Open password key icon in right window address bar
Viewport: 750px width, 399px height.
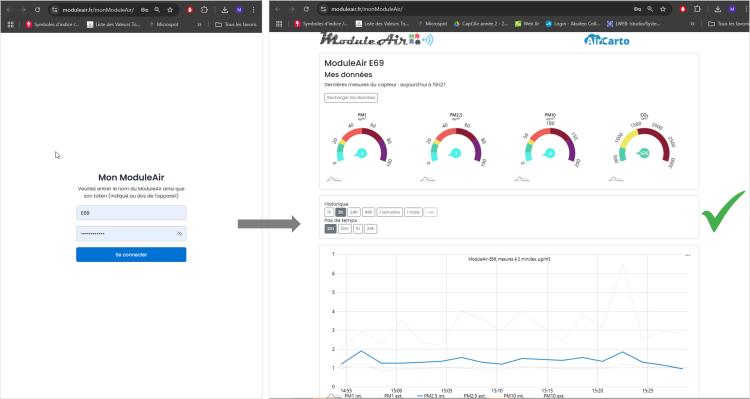pyautogui.click(x=637, y=9)
